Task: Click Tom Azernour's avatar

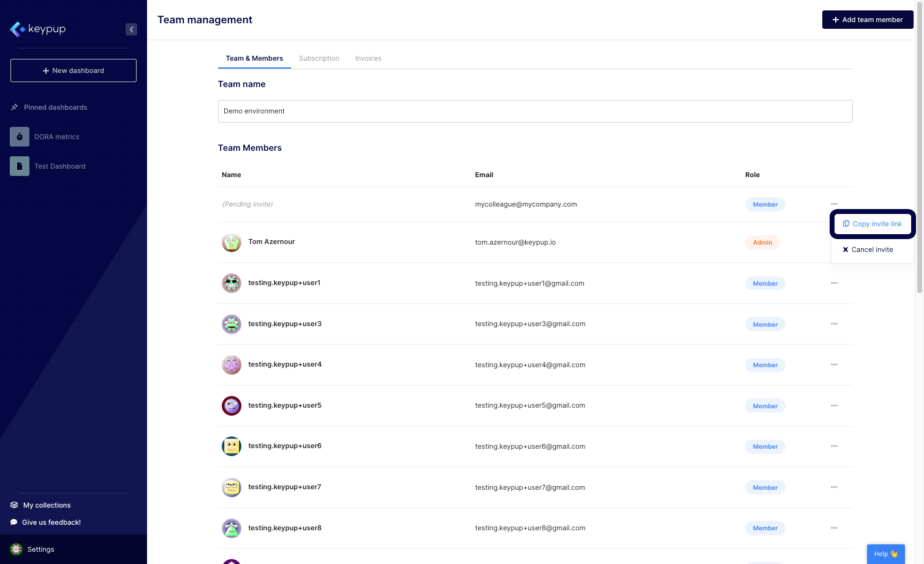Action: pyautogui.click(x=232, y=242)
